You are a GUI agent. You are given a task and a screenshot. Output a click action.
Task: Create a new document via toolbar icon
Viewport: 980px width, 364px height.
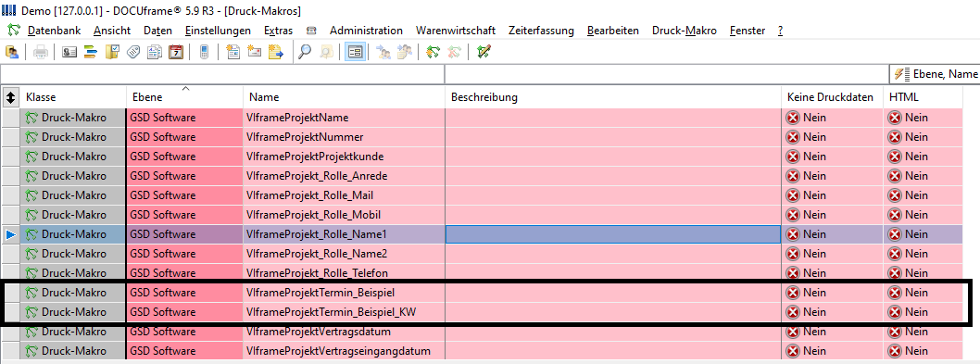pos(232,52)
